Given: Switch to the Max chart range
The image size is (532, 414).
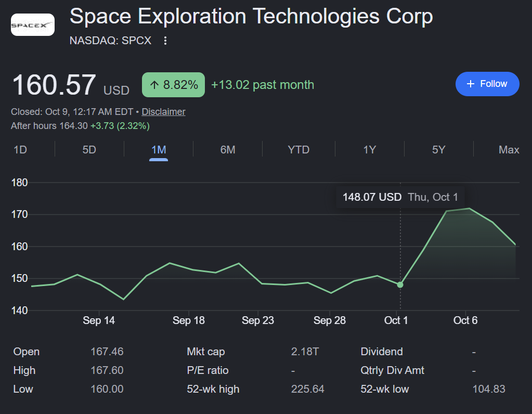Looking at the screenshot, I should pos(509,150).
